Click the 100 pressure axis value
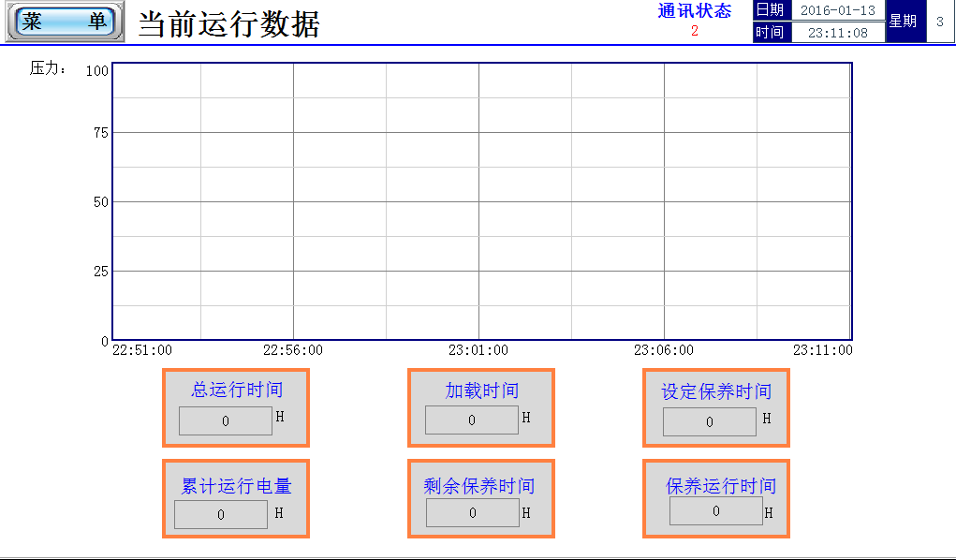956x560 pixels. click(x=97, y=71)
